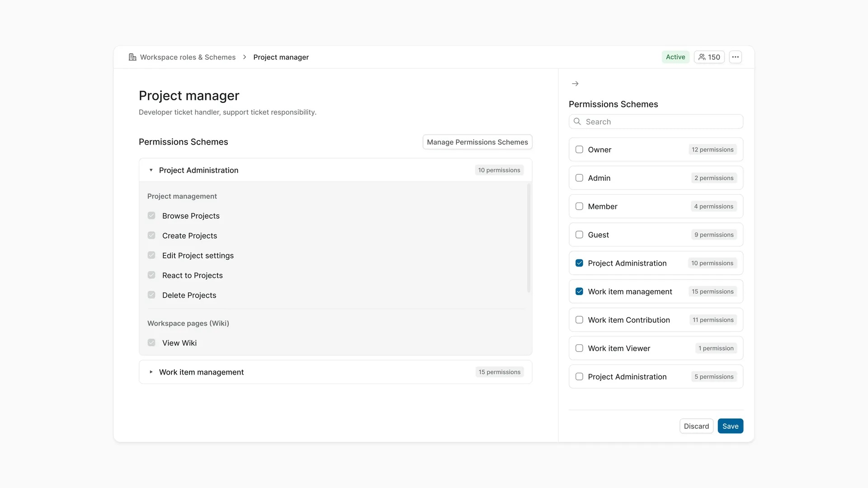Check the Admin scheme checkbox
This screenshot has width=868, height=488.
coord(579,178)
